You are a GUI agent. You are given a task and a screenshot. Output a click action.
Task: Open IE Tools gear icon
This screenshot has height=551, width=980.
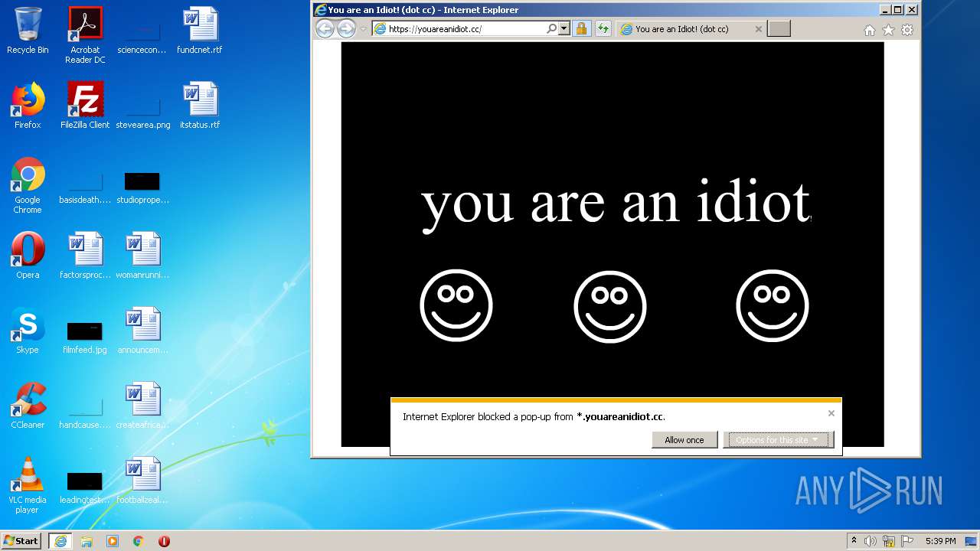pos(907,30)
